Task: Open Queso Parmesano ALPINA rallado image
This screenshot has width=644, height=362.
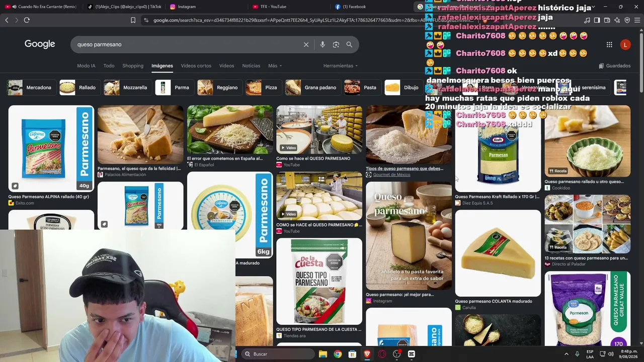Action: (x=51, y=148)
